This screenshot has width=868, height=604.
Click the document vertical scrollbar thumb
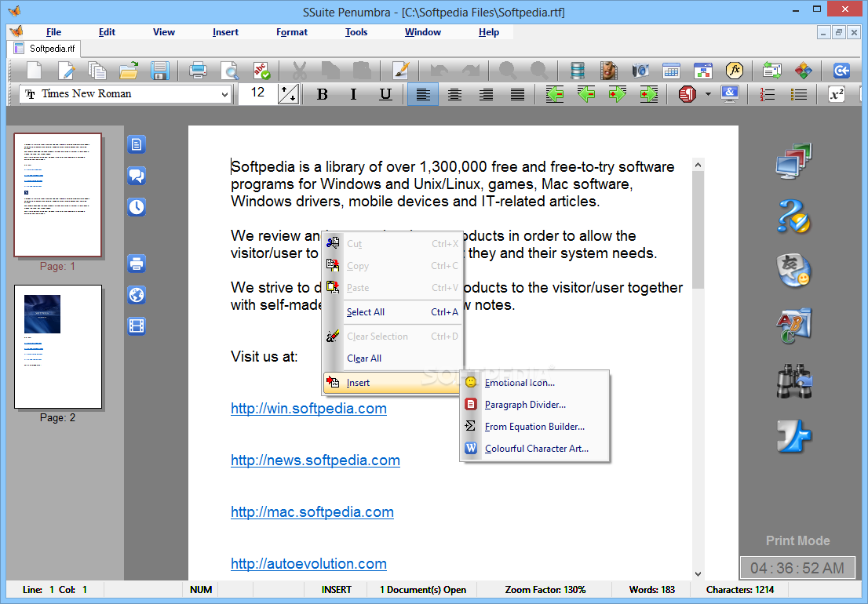tap(698, 230)
